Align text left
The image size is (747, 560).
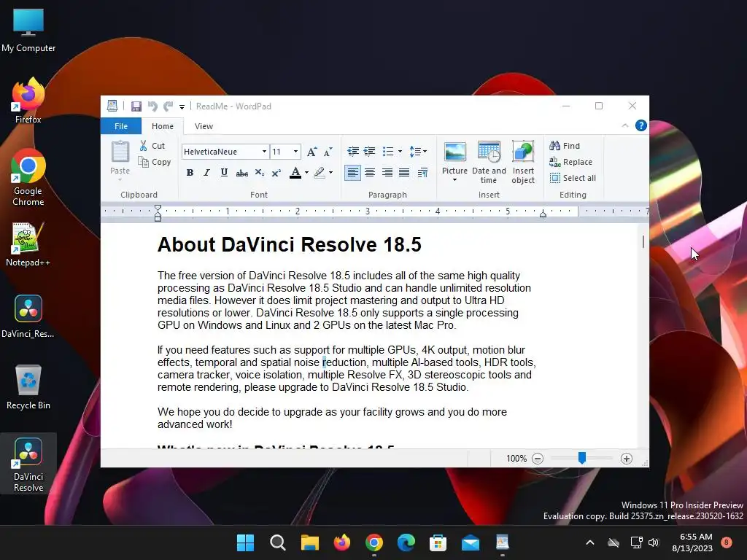[352, 172]
